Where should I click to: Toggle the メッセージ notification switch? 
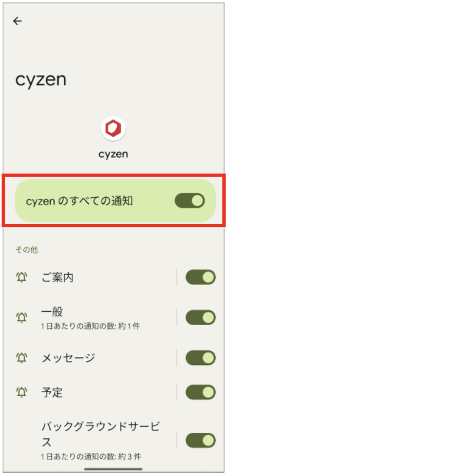(x=200, y=358)
